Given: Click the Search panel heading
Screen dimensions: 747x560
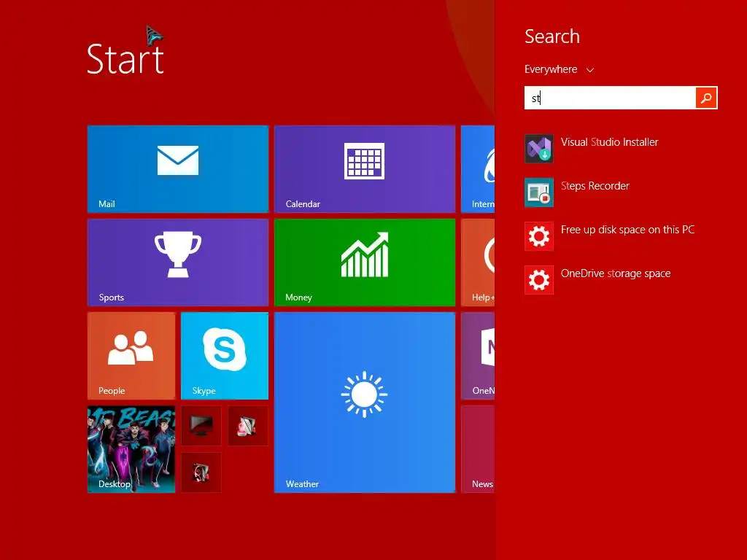Looking at the screenshot, I should (552, 36).
